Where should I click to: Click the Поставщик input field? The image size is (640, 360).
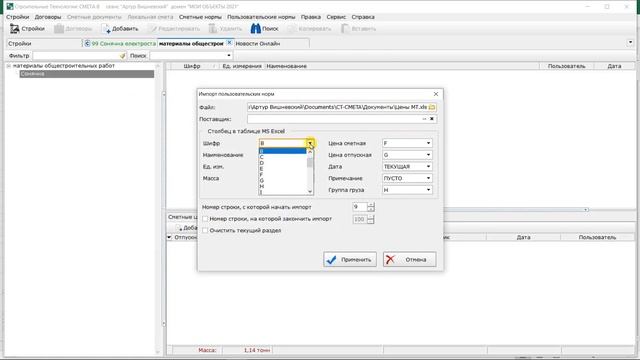(334, 119)
